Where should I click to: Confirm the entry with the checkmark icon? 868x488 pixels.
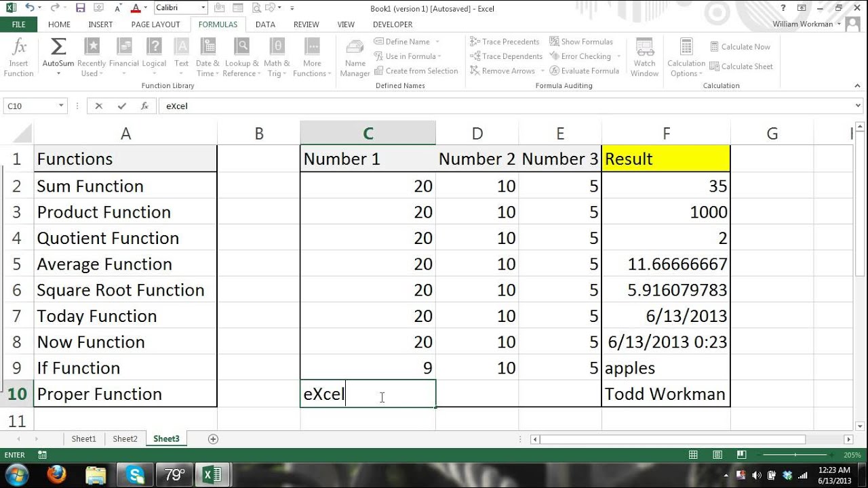point(121,106)
